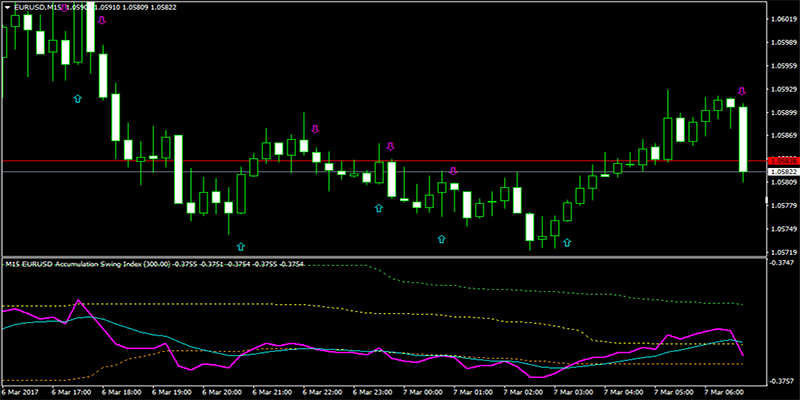Image resolution: width=800 pixels, height=400 pixels.
Task: Select magenta down arrow above the 22:00 candles
Action: pos(315,129)
